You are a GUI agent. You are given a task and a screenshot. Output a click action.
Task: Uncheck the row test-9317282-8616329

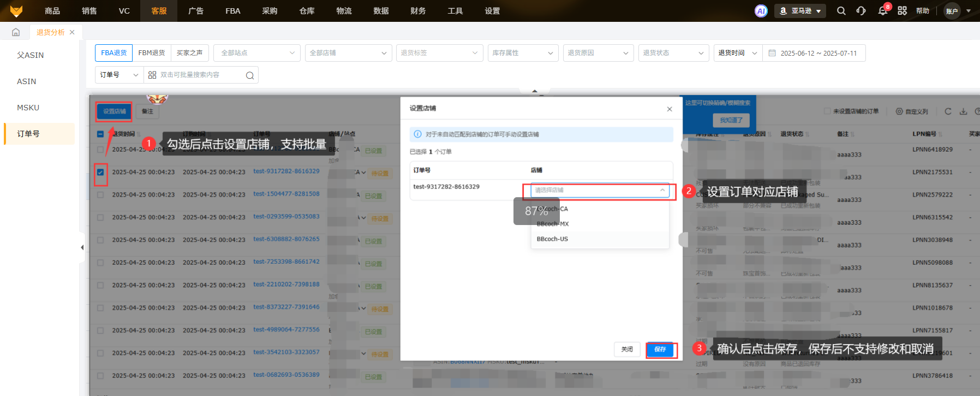tap(100, 172)
